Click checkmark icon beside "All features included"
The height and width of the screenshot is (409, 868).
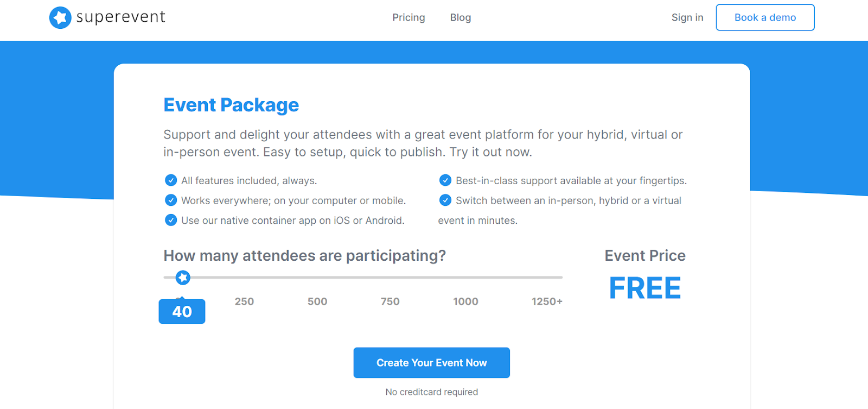[x=171, y=180]
